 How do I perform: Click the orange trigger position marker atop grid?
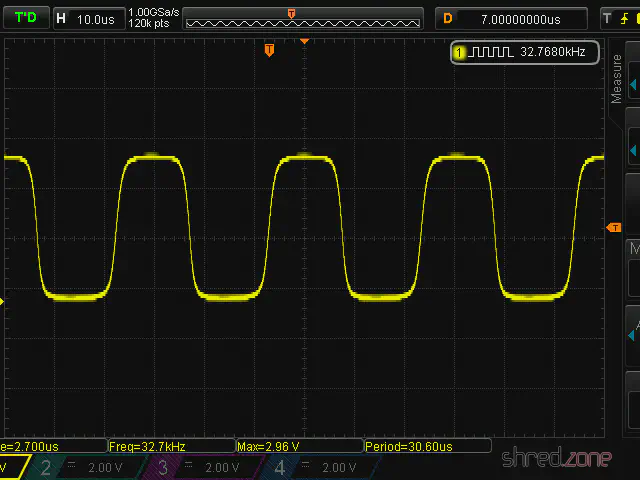coord(269,50)
